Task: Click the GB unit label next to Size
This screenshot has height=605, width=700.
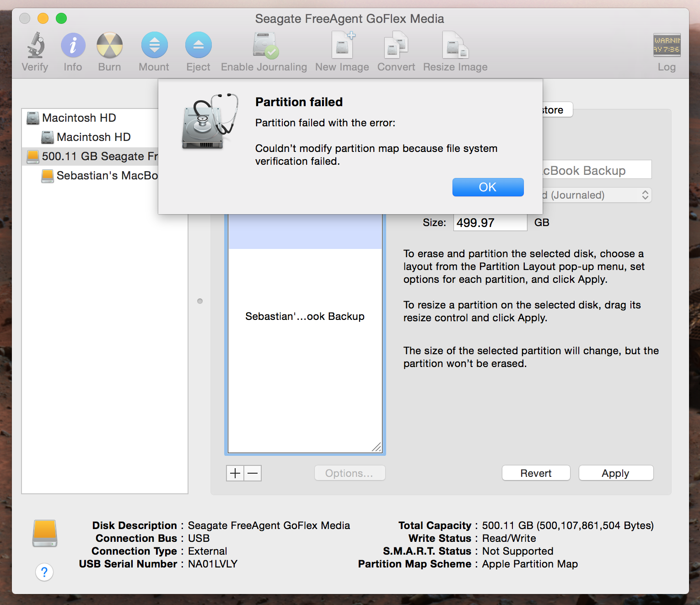Action: tap(542, 222)
